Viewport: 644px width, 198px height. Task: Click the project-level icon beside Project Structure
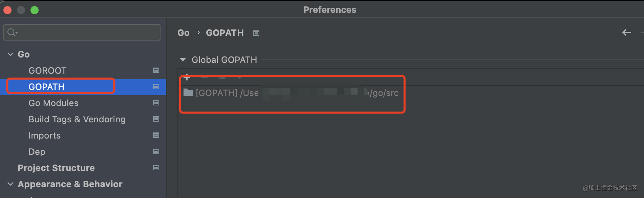coord(156,168)
